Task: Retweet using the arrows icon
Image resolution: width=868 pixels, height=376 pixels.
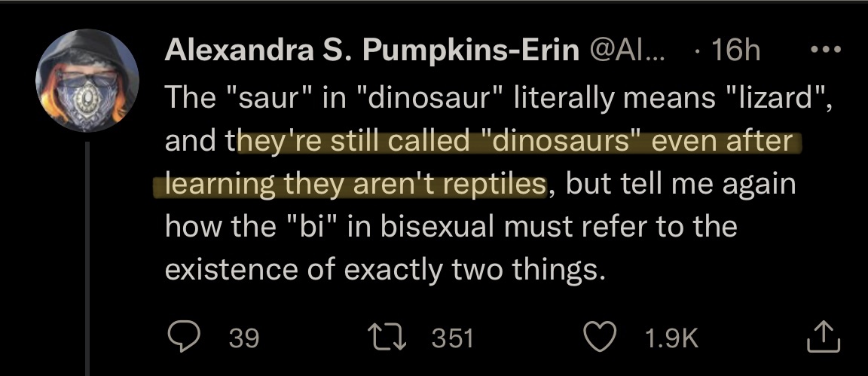Action: pos(389,338)
